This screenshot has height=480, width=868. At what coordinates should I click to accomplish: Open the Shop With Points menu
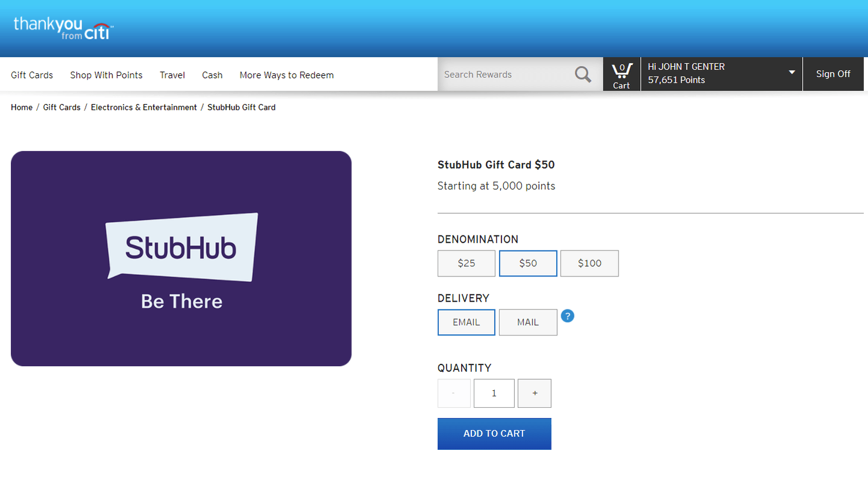pos(106,75)
